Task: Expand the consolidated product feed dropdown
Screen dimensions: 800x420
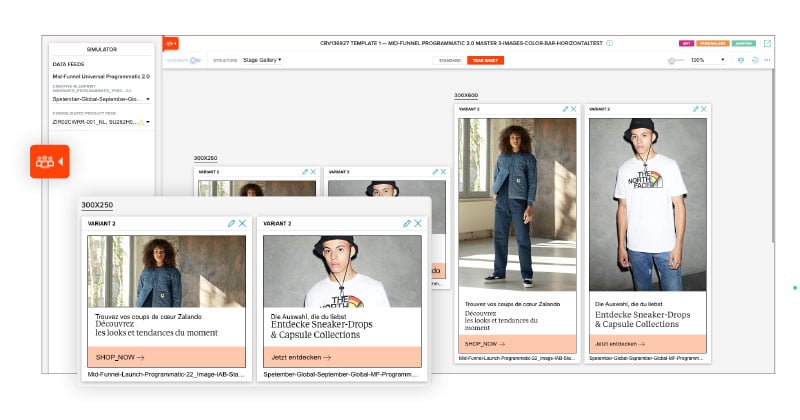Action: coord(148,122)
